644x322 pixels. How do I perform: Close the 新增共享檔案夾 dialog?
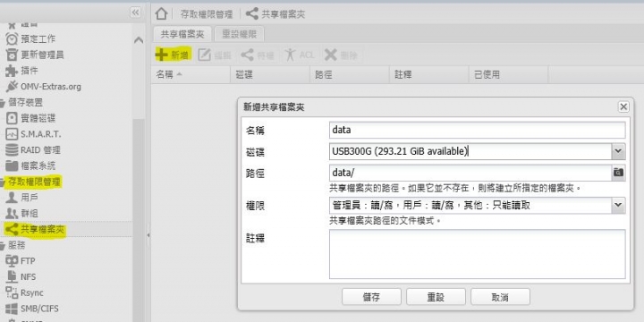point(623,107)
